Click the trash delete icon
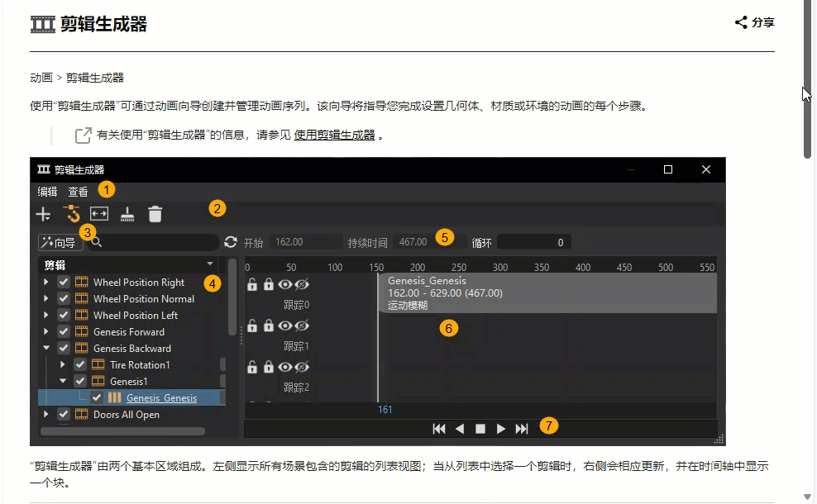 point(155,214)
